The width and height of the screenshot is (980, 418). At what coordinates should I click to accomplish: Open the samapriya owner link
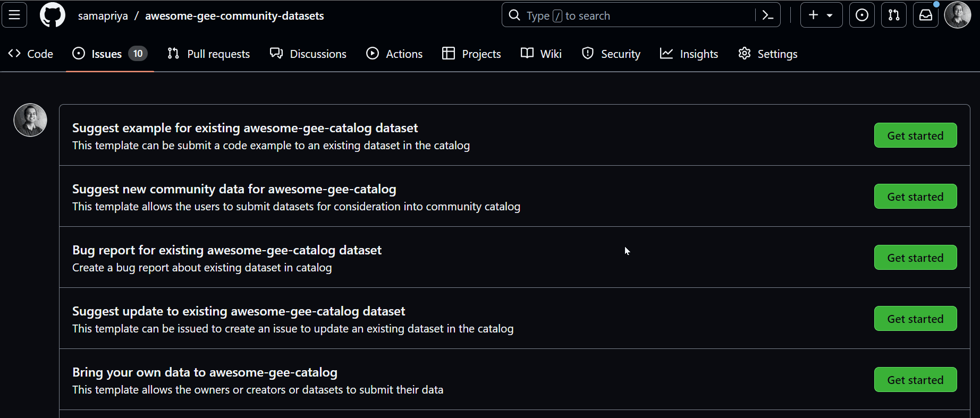[x=103, y=16]
